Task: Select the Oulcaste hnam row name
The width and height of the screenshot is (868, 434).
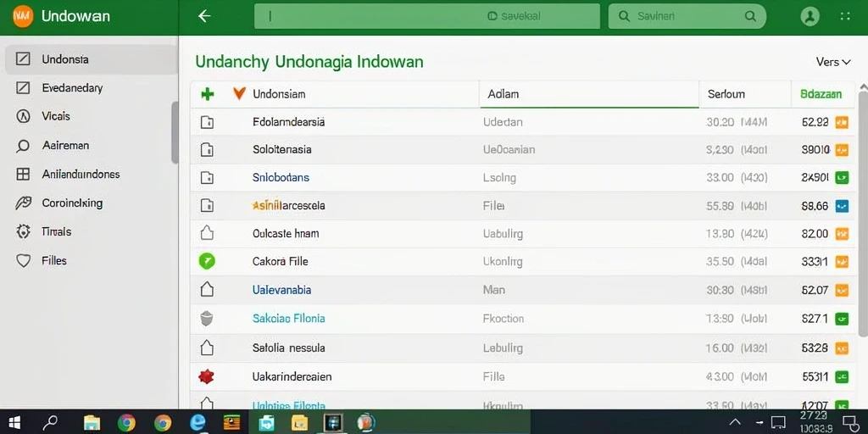Action: tap(286, 234)
